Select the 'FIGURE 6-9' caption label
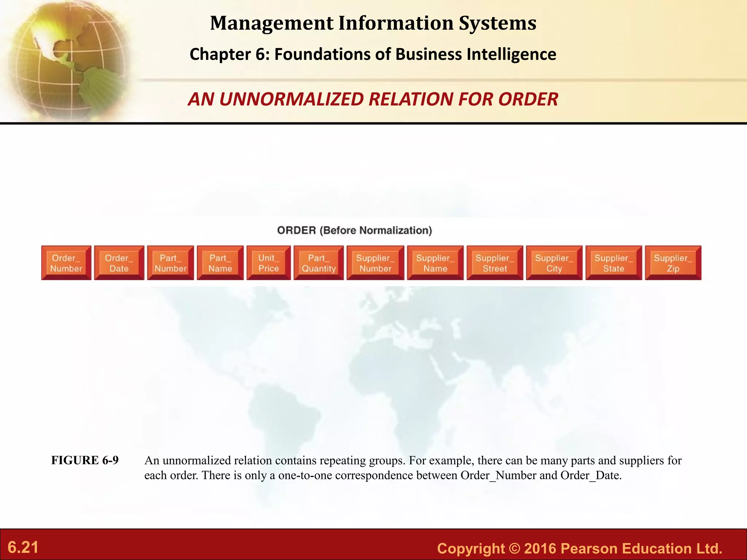Image resolution: width=747 pixels, height=560 pixels. pos(85,460)
